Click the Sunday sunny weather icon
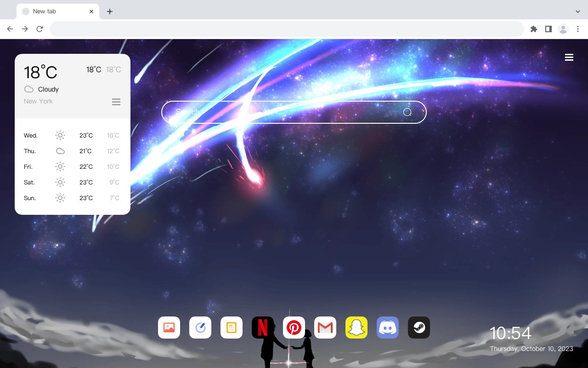 coord(60,198)
